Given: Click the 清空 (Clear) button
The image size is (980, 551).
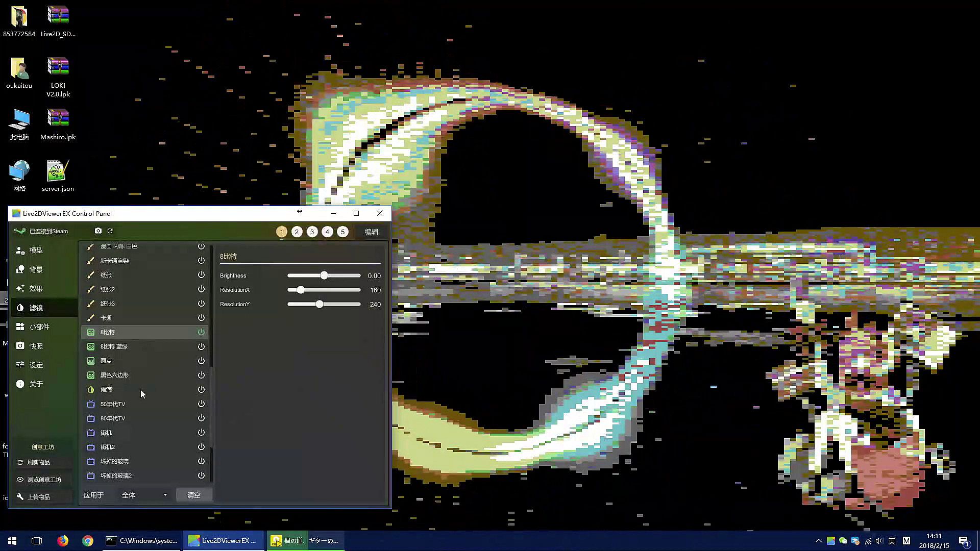Looking at the screenshot, I should coord(193,495).
